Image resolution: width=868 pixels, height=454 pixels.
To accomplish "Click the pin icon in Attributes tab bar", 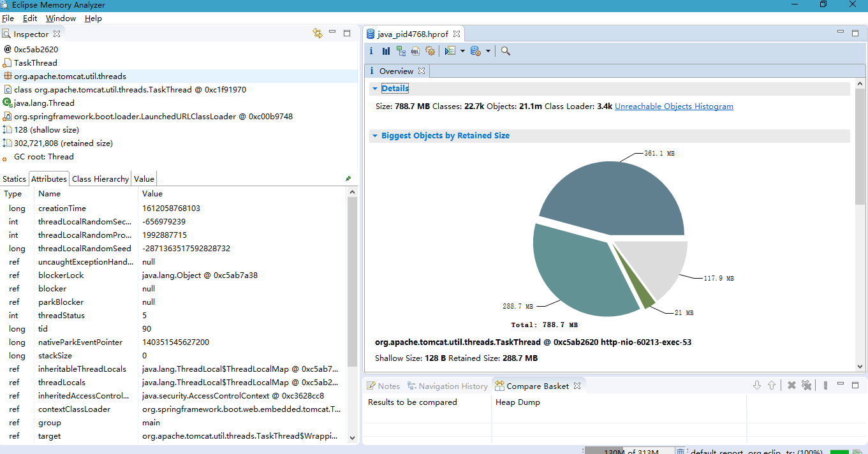I will 348,179.
